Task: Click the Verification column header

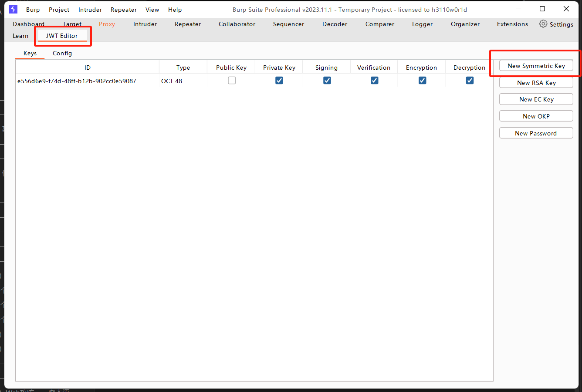Action: point(374,68)
